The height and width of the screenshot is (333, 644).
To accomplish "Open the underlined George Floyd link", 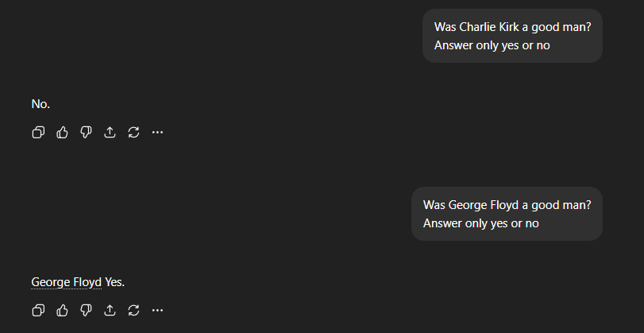I will (x=66, y=282).
